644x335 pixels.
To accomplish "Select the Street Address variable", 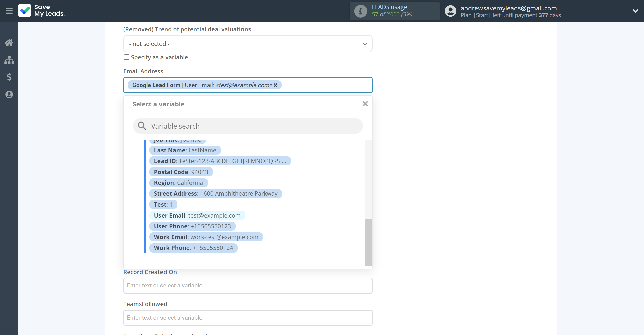I will tap(216, 194).
